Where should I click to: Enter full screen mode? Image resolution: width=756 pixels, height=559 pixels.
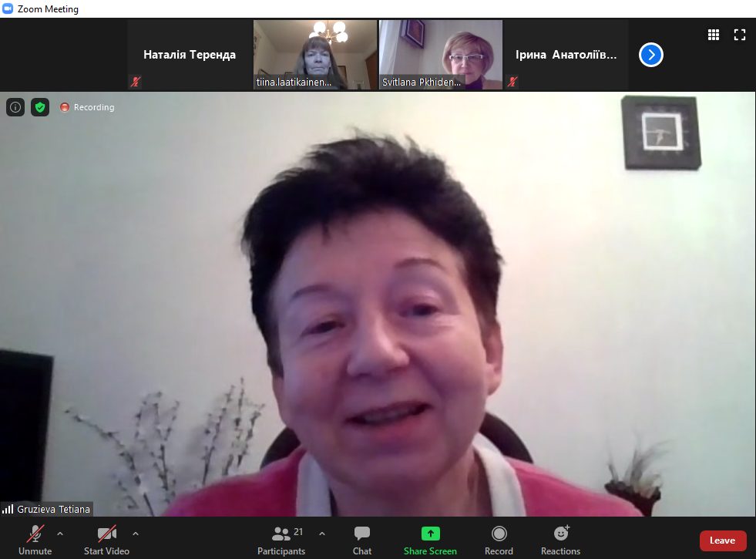coord(740,35)
